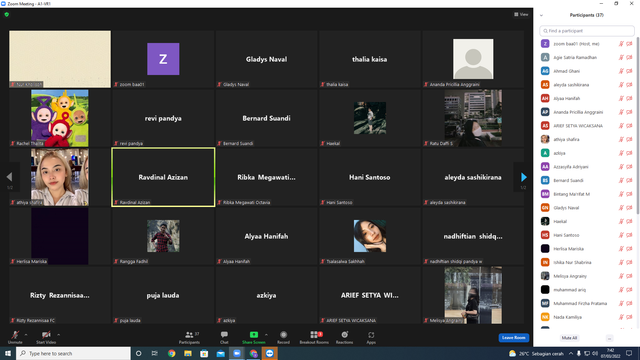Open Chrome from the taskbar
The image size is (640, 360).
[171, 353]
